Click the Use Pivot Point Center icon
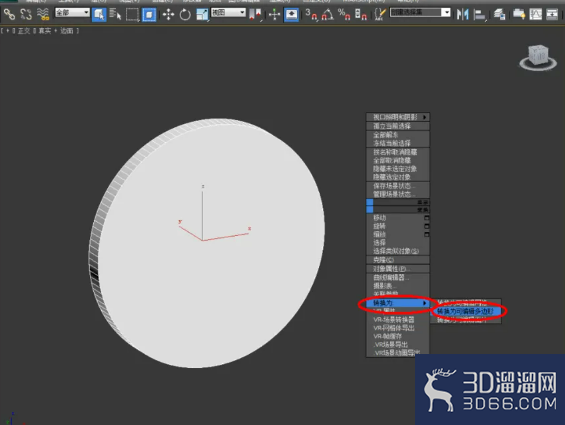 pyautogui.click(x=255, y=14)
